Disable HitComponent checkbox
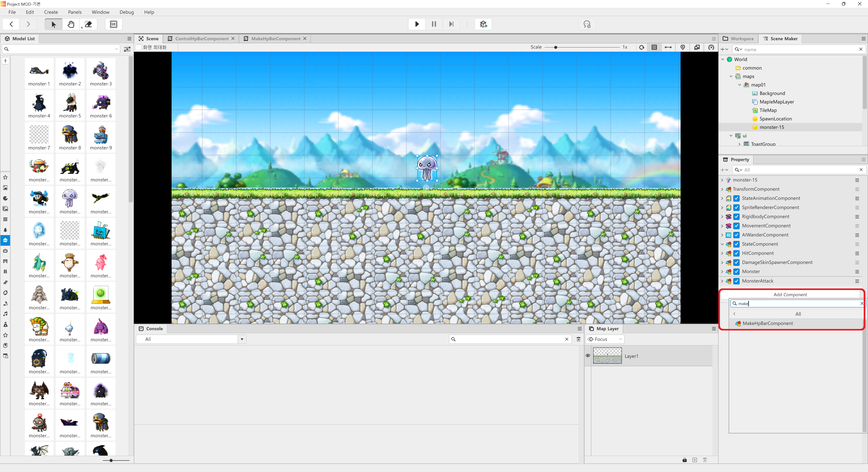Viewport: 868px width, 472px height. tap(737, 253)
